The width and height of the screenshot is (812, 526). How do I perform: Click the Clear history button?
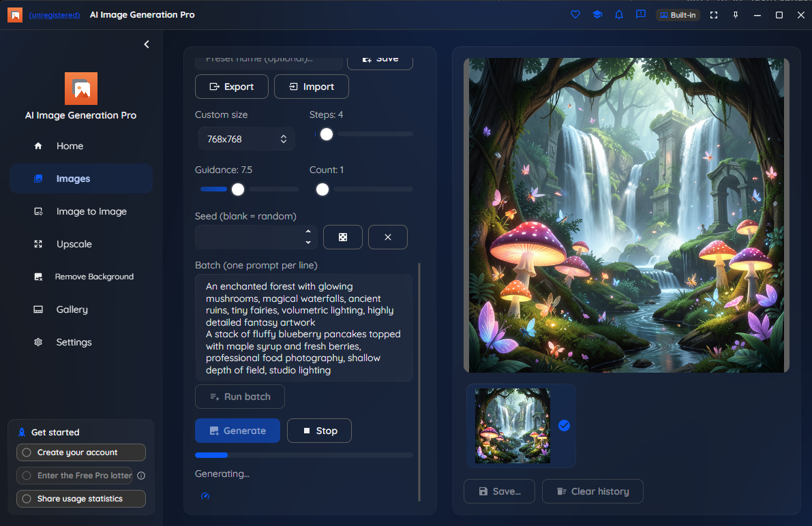593,491
